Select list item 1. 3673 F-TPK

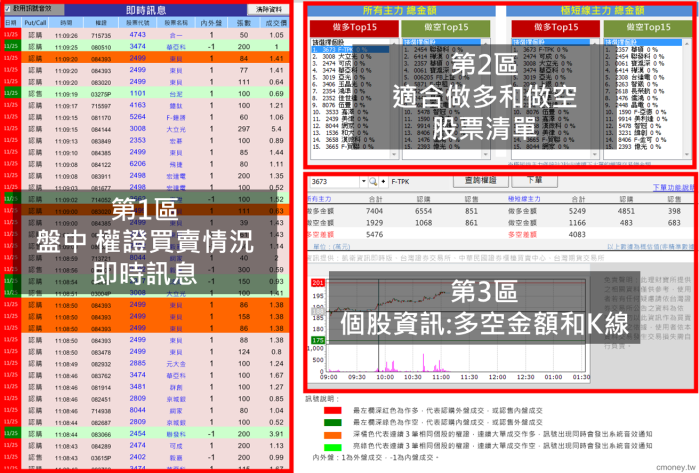pos(350,49)
